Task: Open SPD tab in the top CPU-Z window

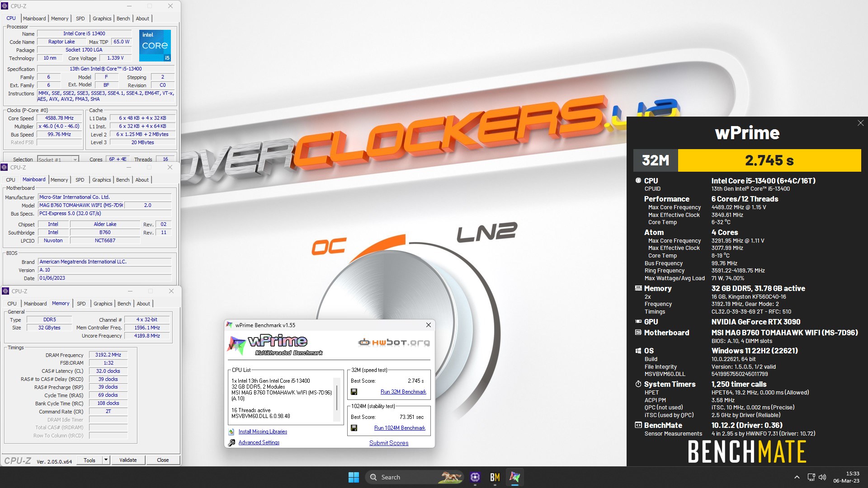Action: (80, 19)
